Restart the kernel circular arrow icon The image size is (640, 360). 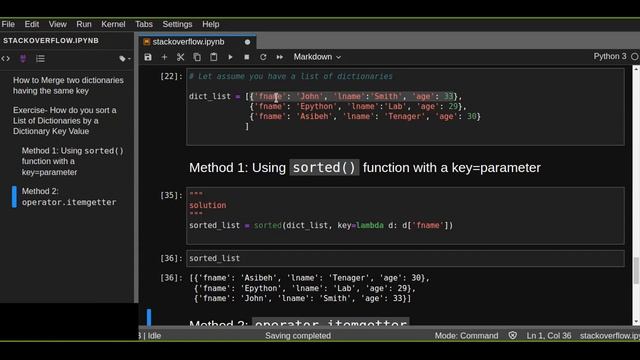coord(263,57)
